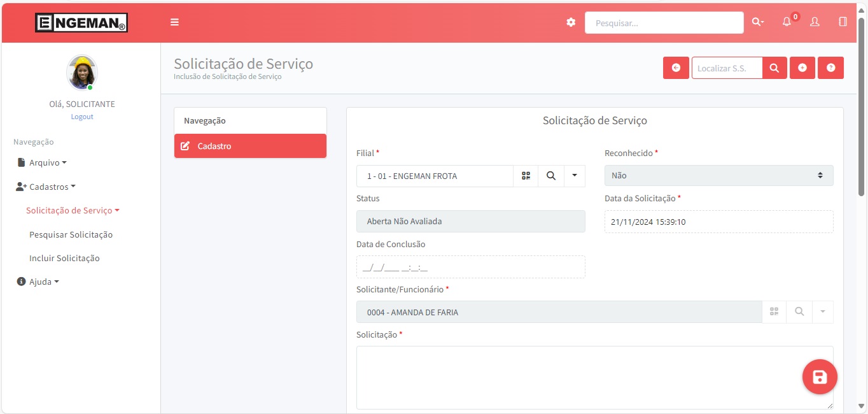
Task: Select Pesquisar Solicitação in sidebar
Action: pyautogui.click(x=71, y=234)
